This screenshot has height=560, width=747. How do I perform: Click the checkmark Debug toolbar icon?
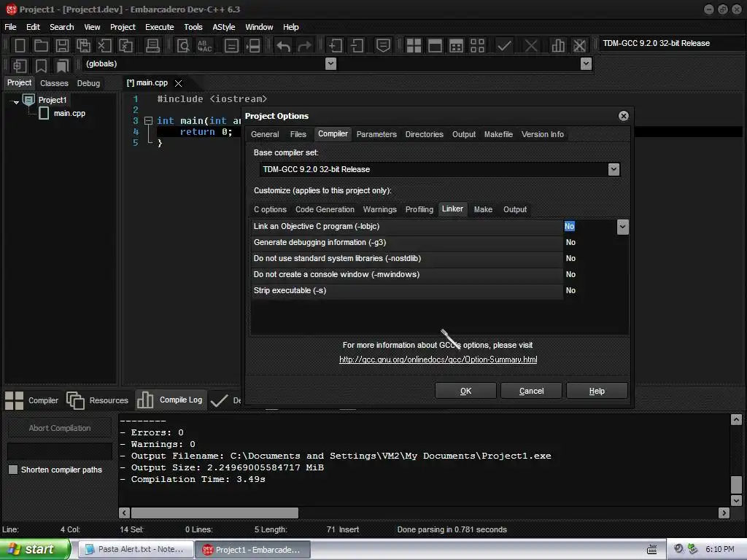point(504,46)
